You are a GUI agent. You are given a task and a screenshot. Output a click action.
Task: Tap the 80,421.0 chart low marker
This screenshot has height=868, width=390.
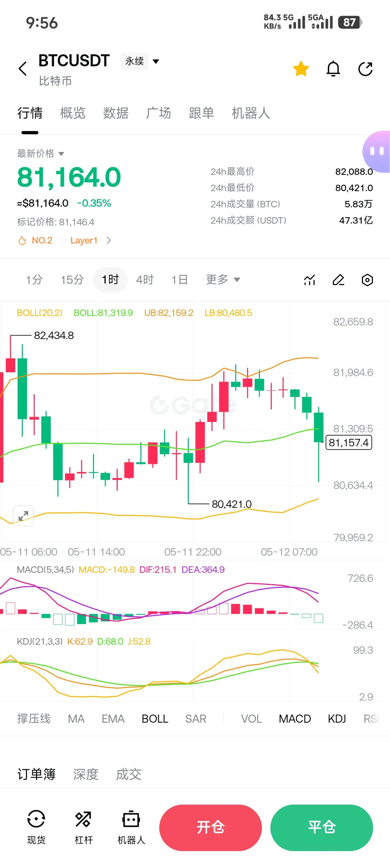(x=232, y=504)
